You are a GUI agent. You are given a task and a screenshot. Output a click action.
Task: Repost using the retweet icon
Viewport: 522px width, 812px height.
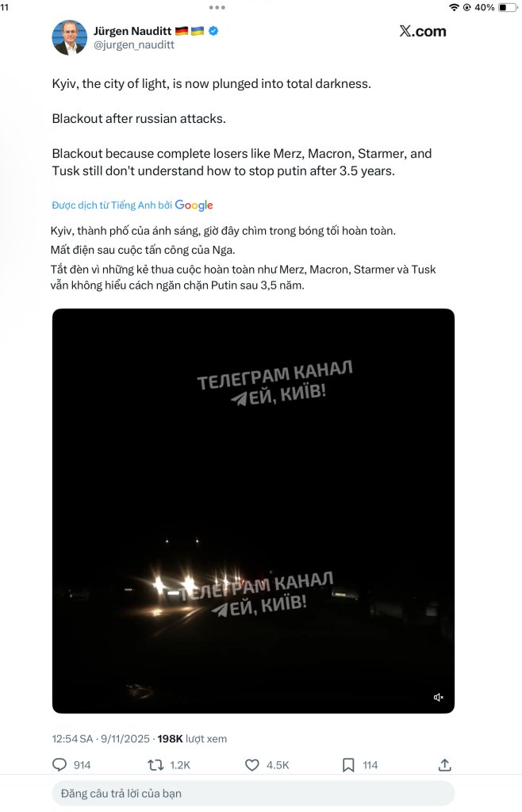[x=155, y=765]
